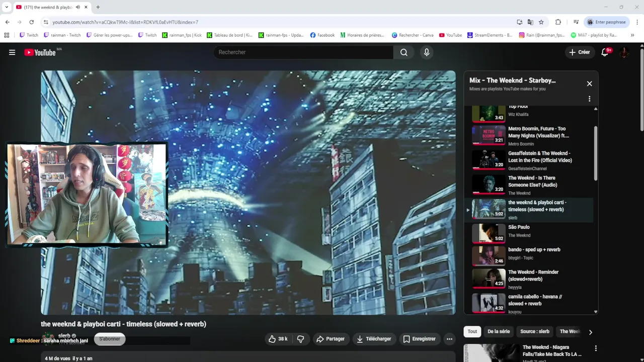Viewport: 644px width, 362px height.
Task: Go back in browser history
Action: pyautogui.click(x=8, y=22)
